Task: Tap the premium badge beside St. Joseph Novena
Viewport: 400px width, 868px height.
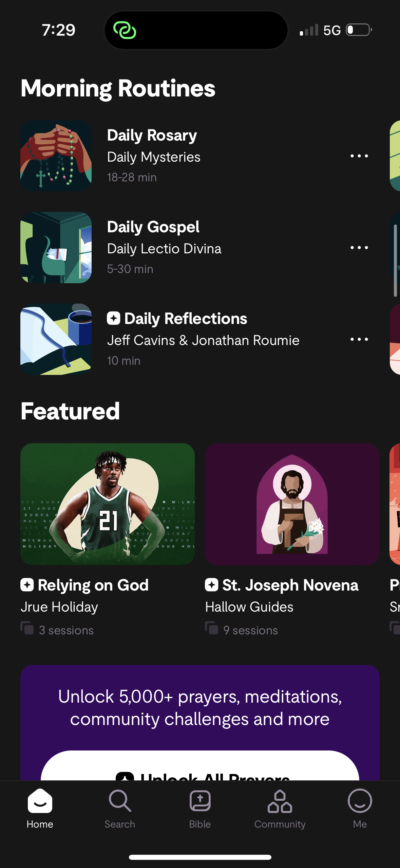Action: click(211, 585)
